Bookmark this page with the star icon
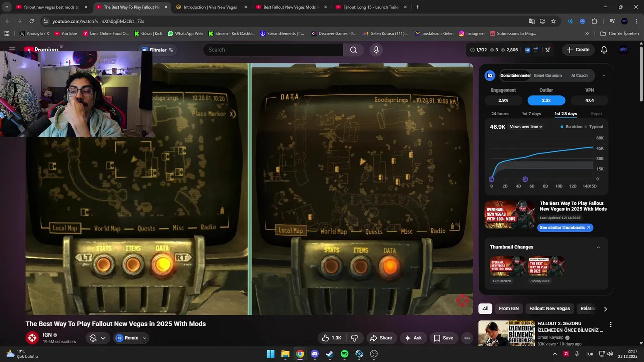 coord(553,21)
